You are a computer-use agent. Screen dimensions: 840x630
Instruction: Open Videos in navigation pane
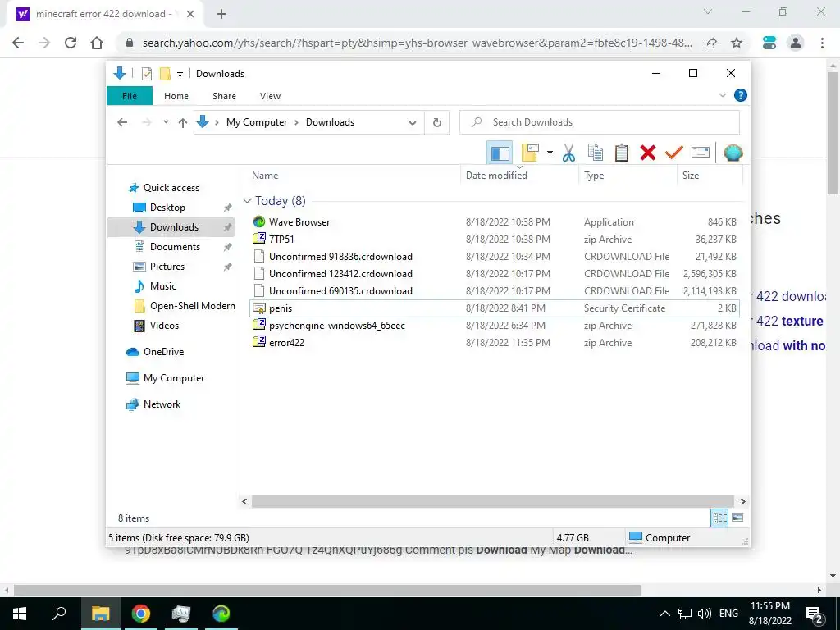point(164,325)
